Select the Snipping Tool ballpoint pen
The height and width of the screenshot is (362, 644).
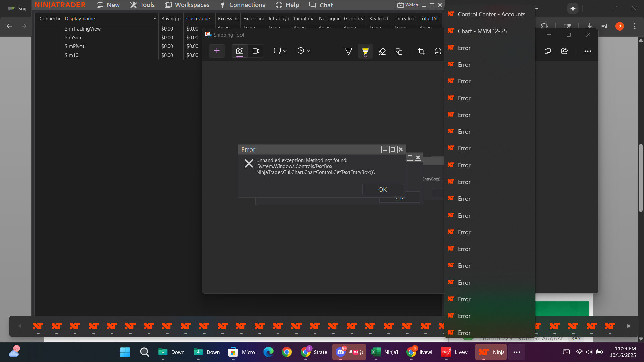(348, 51)
